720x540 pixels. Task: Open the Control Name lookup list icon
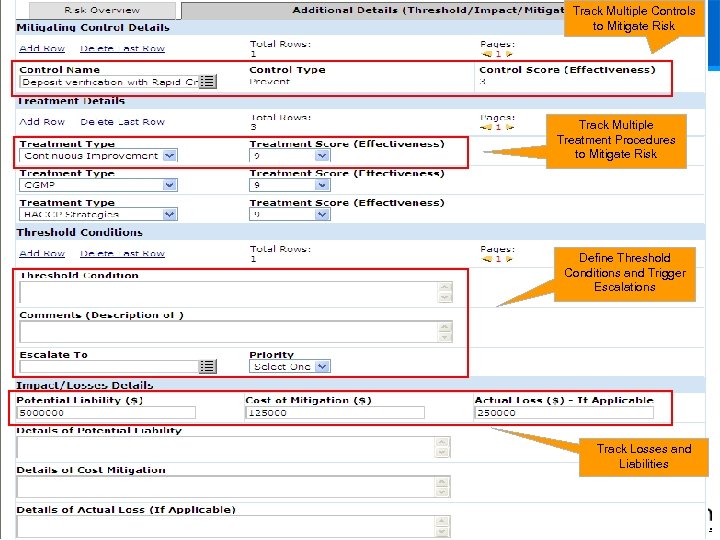tap(208, 82)
